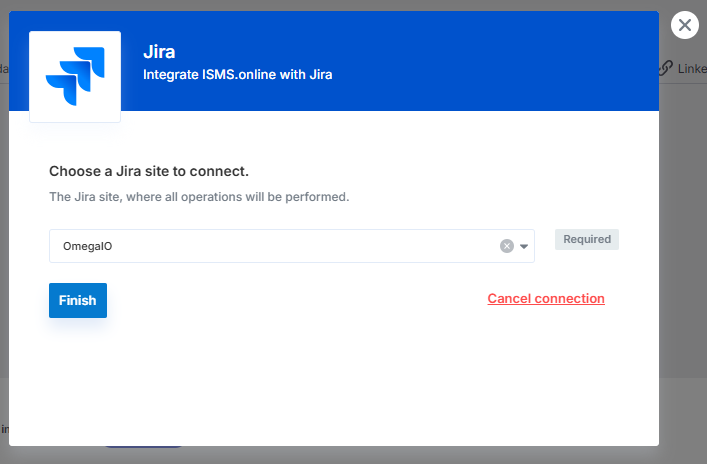Click the Required badge

point(587,239)
